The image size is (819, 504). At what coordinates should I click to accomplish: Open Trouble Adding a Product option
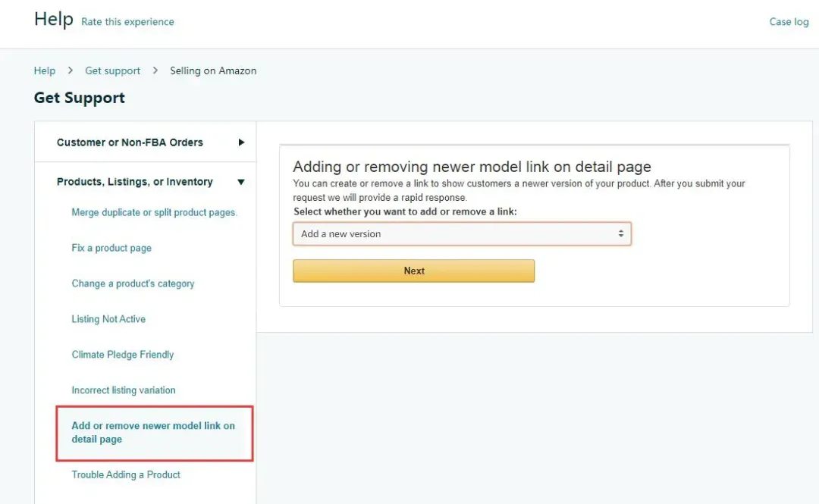pos(126,474)
